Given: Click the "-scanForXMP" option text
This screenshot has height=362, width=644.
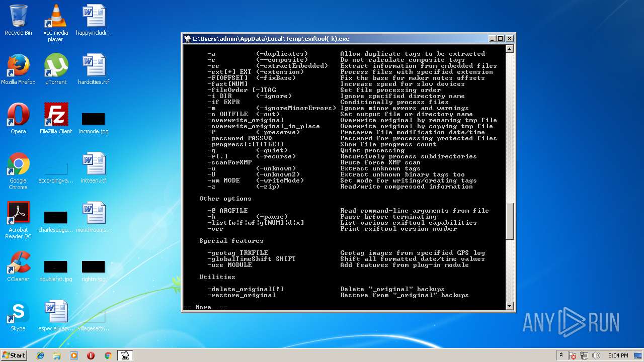Looking at the screenshot, I should (229, 162).
